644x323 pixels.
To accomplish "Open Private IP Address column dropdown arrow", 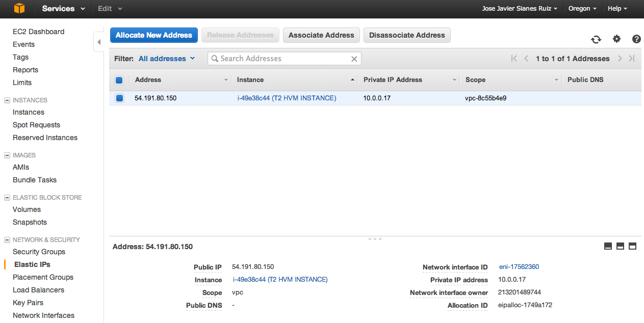I will tap(454, 80).
